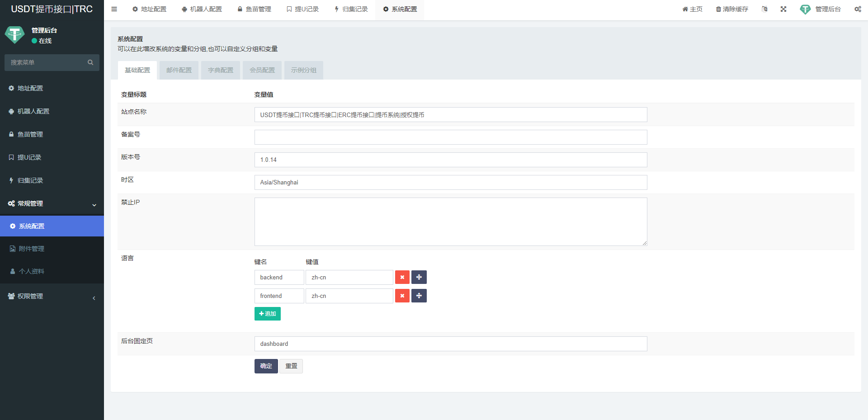Open 附件管理 in the left sidebar
This screenshot has width=868, height=420.
coord(31,248)
